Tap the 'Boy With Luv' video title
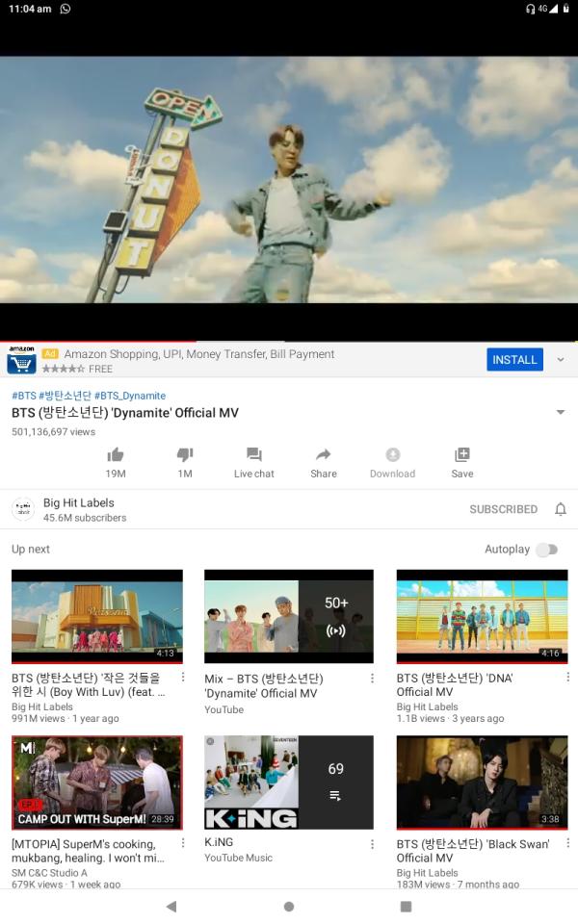 [89, 684]
